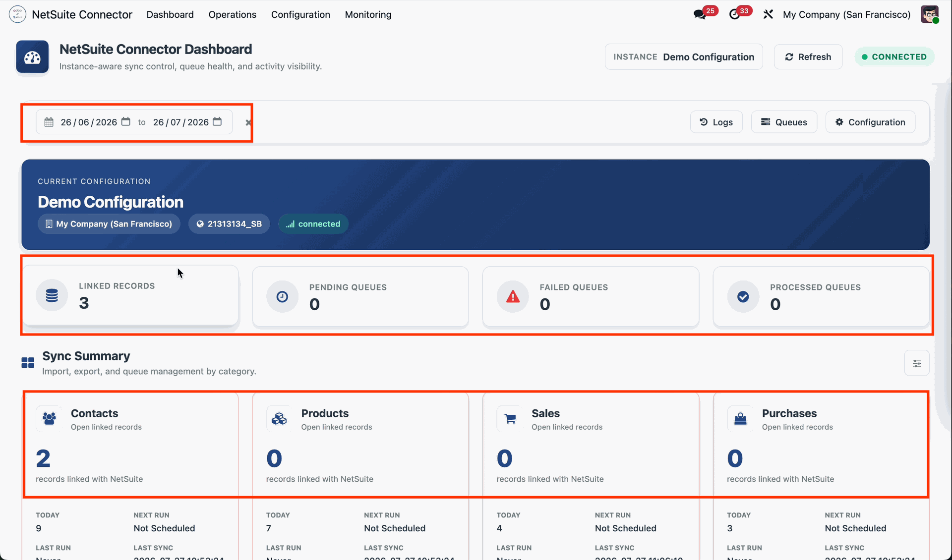Click the Contacts linked count of 2
Screen dimensions: 952x560
pyautogui.click(x=43, y=458)
